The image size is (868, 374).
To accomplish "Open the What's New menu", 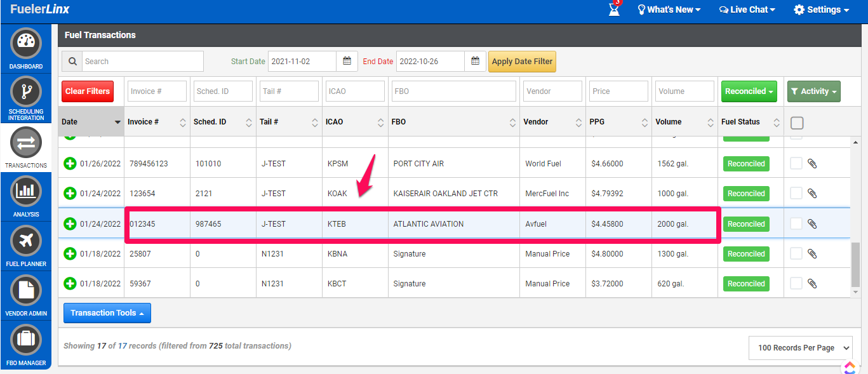I will (x=669, y=10).
